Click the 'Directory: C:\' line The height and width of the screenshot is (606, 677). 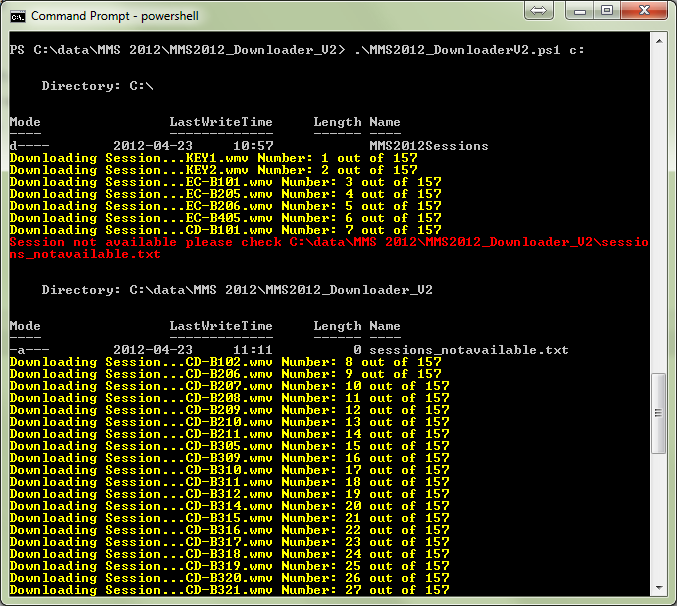pyautogui.click(x=98, y=86)
